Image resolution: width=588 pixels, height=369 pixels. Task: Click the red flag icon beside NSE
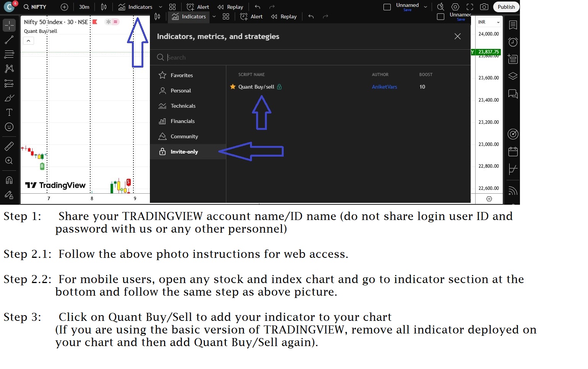(95, 22)
